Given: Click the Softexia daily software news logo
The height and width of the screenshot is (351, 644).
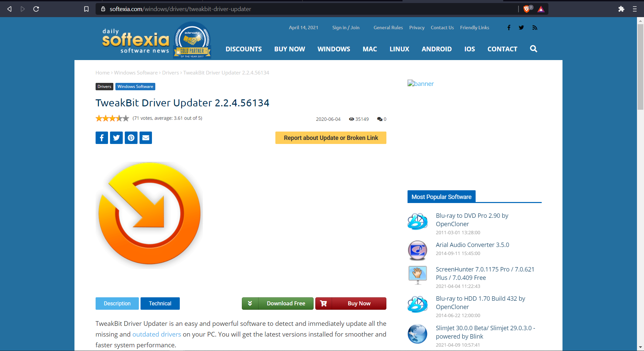Looking at the screenshot, I should pyautogui.click(x=136, y=41).
